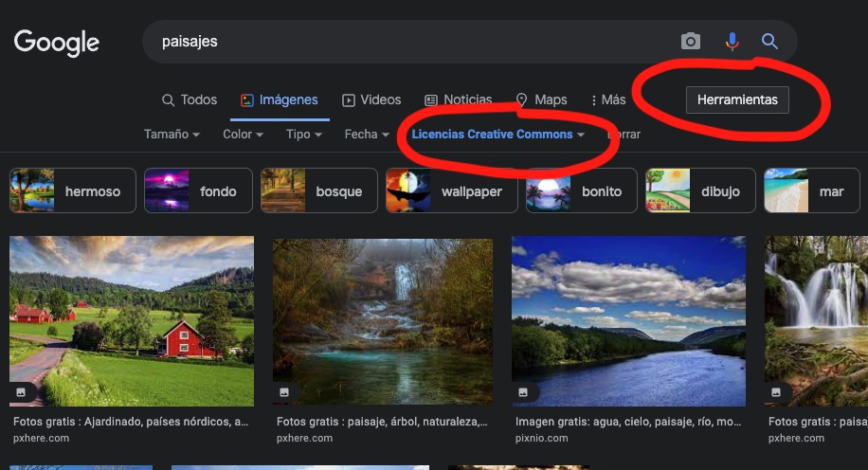Expand the Color filter dropdown
Viewport: 868px width, 470px height.
click(243, 134)
